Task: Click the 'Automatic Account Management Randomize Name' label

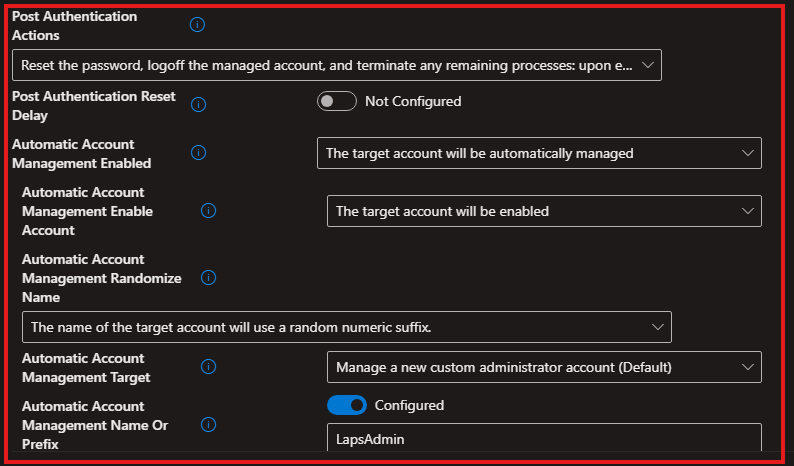Action: 100,278
